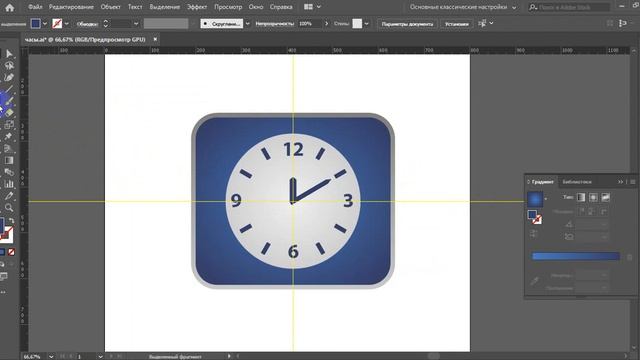The image size is (640, 360).
Task: Close the часы.ai document tab
Action: (x=155, y=39)
